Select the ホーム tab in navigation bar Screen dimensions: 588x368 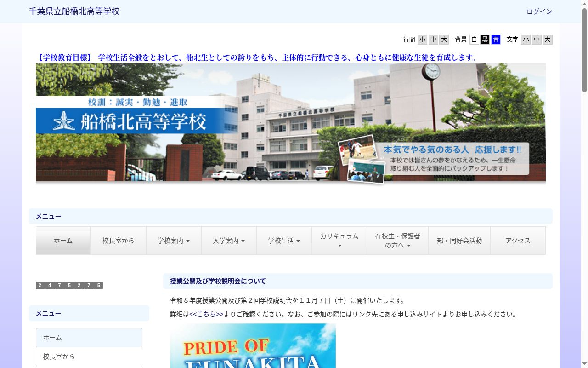coord(63,241)
